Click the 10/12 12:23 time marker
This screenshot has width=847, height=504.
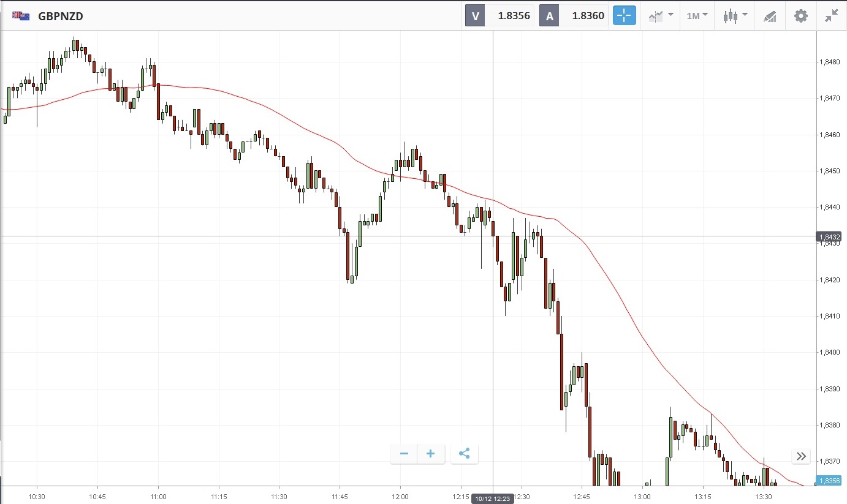point(493,499)
